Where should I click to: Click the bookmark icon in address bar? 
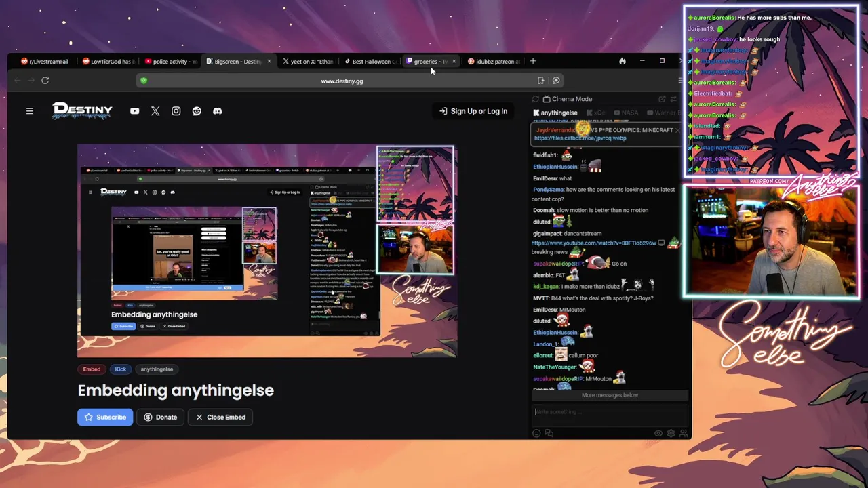(540, 81)
